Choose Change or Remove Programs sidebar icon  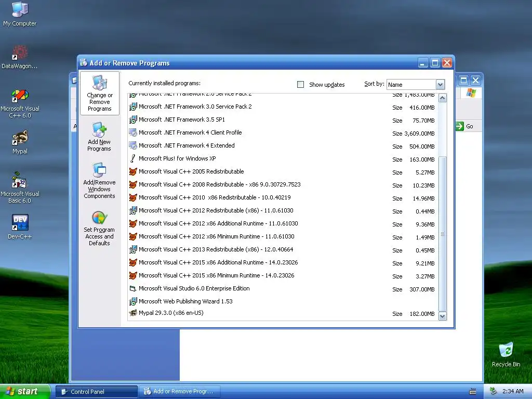pos(99,83)
